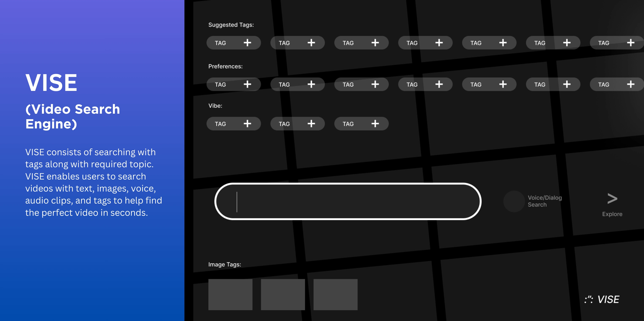
Task: Select the second Image Tags thumbnail
Action: click(x=283, y=294)
